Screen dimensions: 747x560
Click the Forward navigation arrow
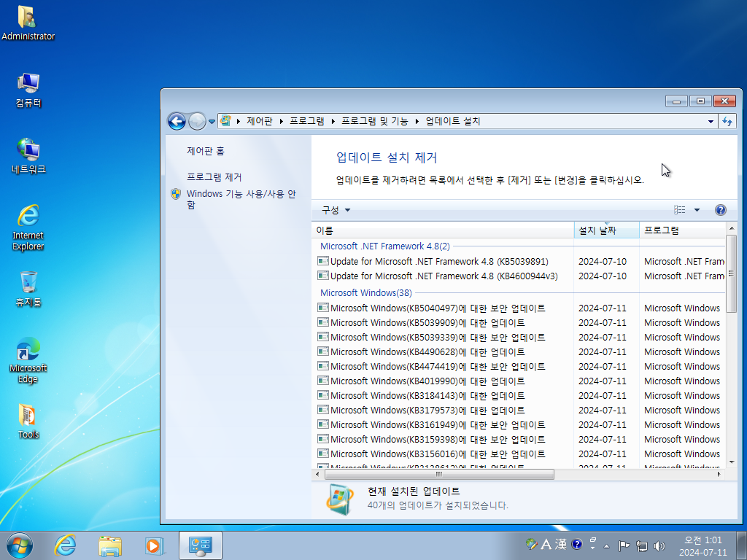pyautogui.click(x=197, y=122)
